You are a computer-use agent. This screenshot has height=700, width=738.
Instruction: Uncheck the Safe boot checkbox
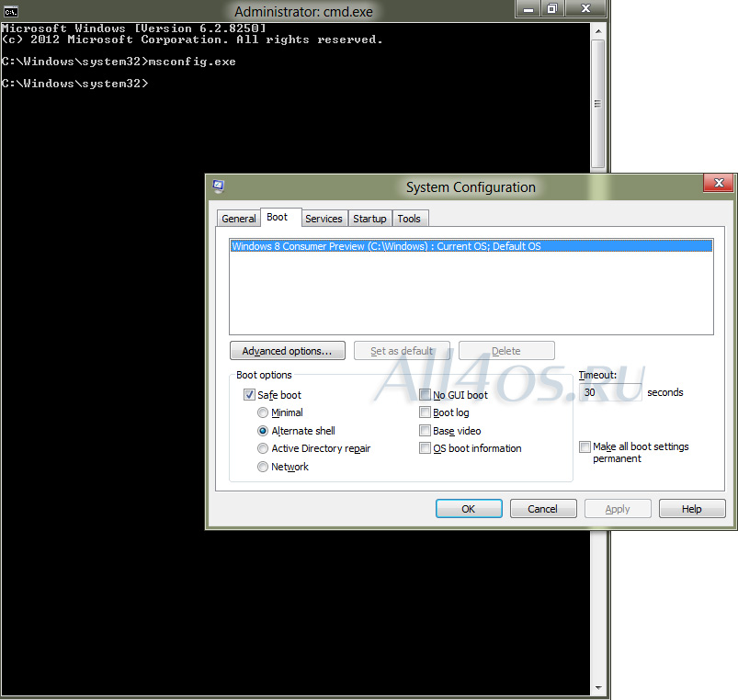pyautogui.click(x=249, y=395)
